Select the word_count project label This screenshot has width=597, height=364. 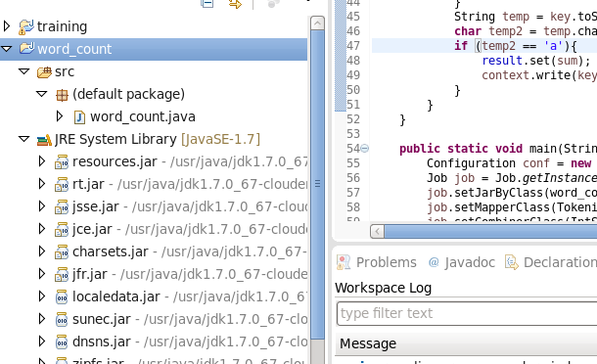tap(74, 49)
